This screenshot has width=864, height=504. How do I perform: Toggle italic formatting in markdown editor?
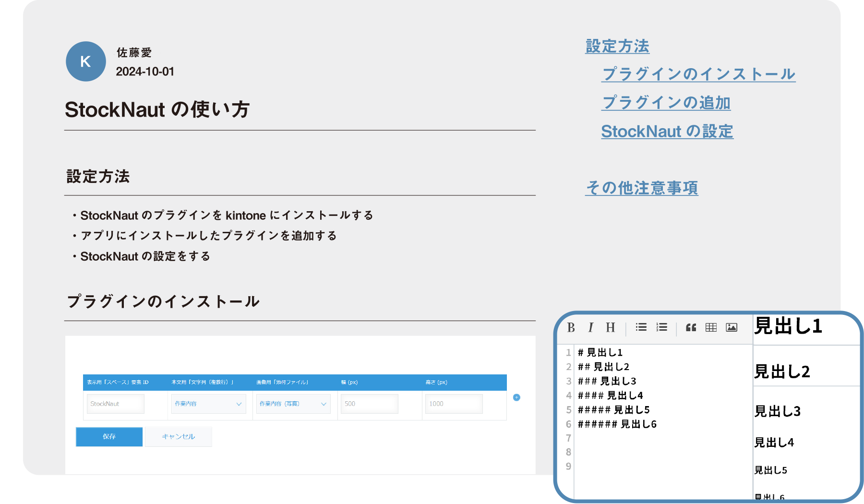(590, 327)
